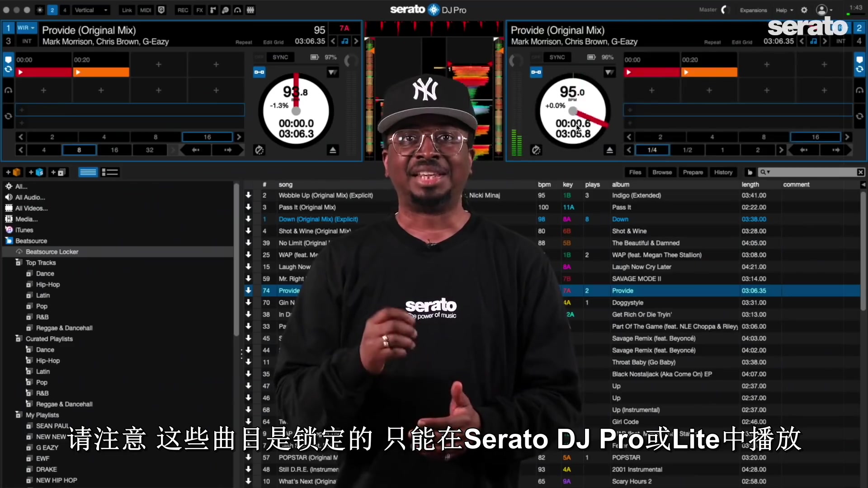The height and width of the screenshot is (488, 868).
Task: Open tempo range dropdown on right deck
Action: tap(609, 72)
